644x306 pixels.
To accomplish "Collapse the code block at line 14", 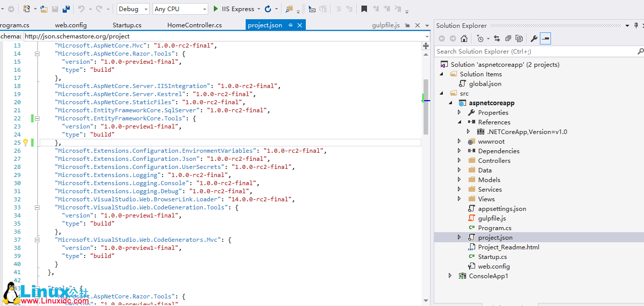I will (37, 54).
